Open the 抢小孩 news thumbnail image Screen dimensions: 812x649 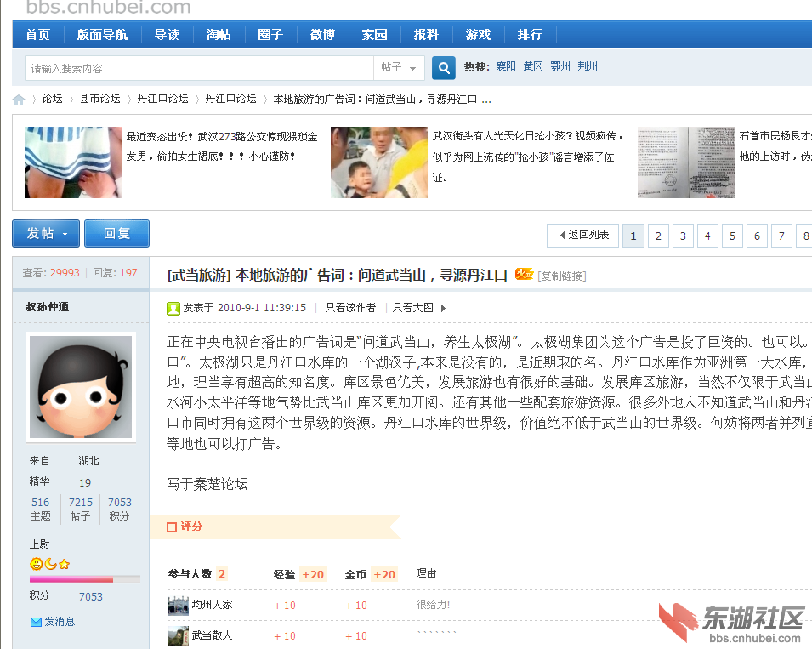tap(379, 162)
